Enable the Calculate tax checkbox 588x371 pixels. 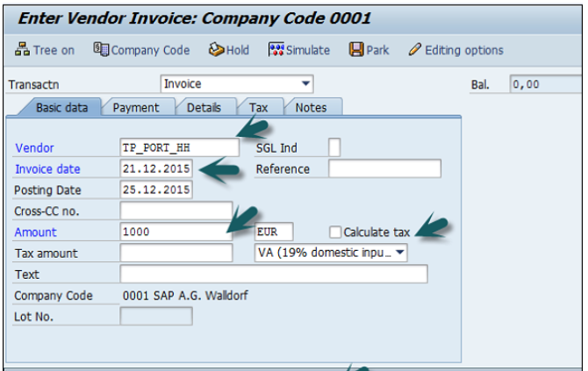(x=334, y=232)
